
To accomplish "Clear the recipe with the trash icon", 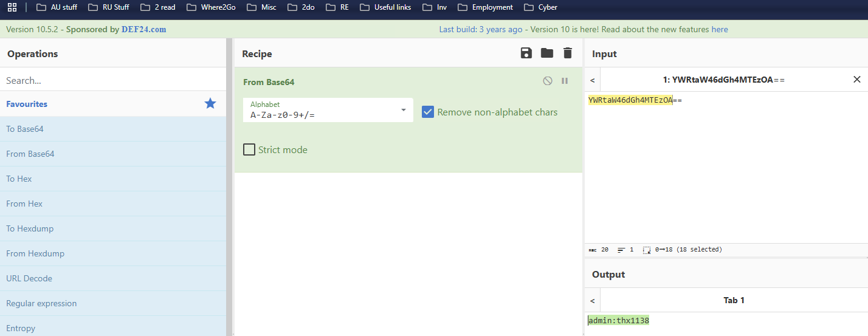I will tap(568, 53).
